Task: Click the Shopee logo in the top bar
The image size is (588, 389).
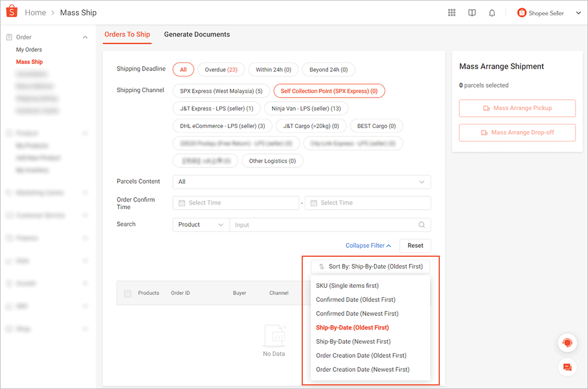Action: point(11,12)
